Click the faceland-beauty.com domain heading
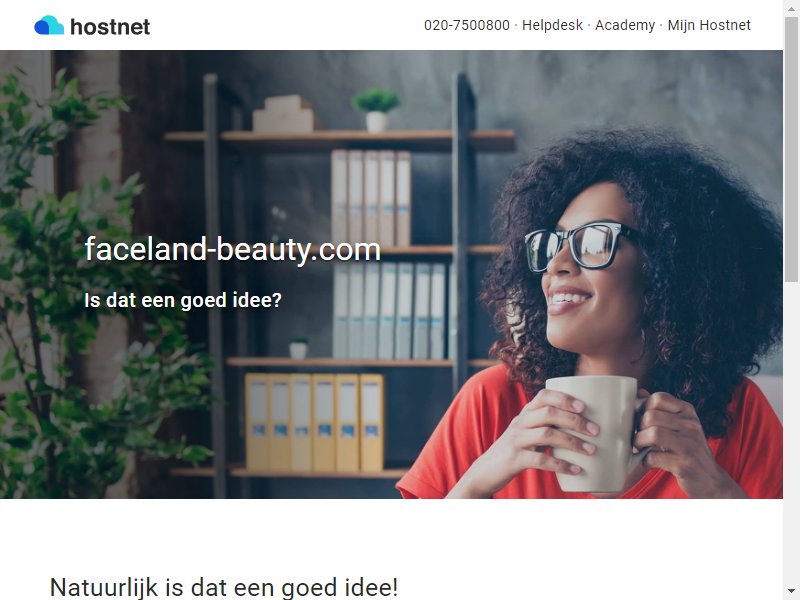 pyautogui.click(x=233, y=249)
